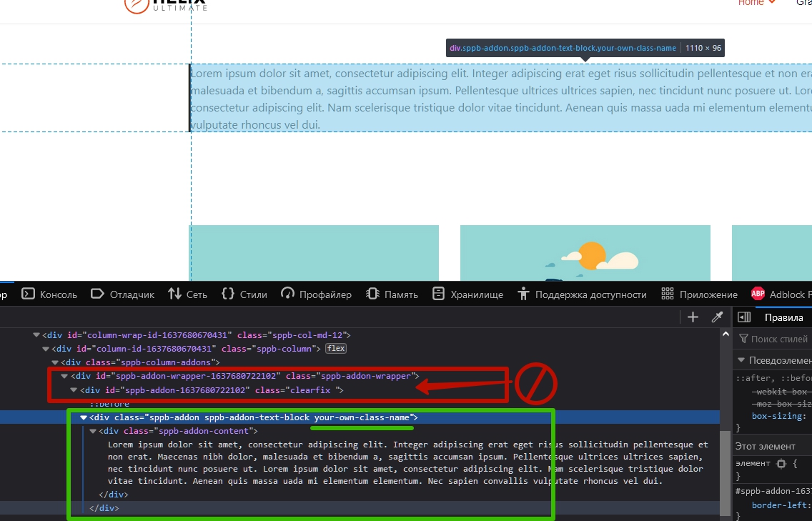The height and width of the screenshot is (521, 812).
Task: Click the markup panel scroll-up arrow
Action: tap(726, 334)
